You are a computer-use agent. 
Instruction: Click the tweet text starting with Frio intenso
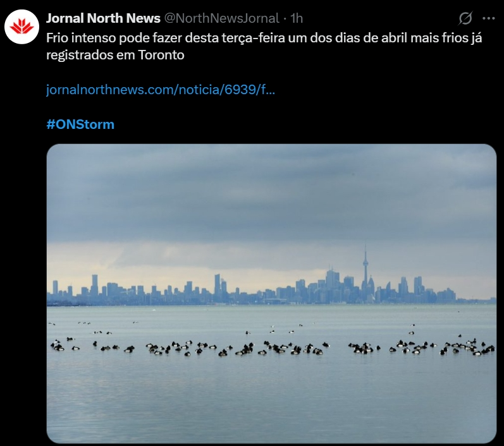pyautogui.click(x=264, y=46)
